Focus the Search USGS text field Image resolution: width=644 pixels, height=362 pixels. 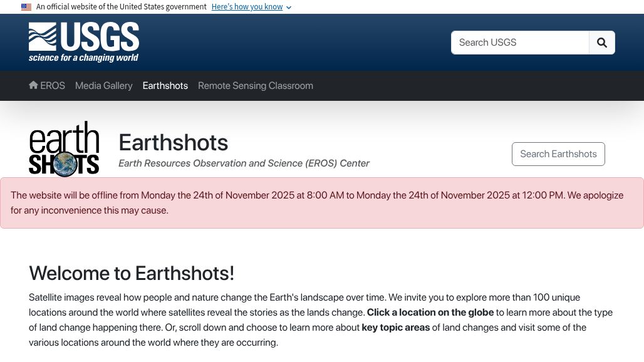520,43
